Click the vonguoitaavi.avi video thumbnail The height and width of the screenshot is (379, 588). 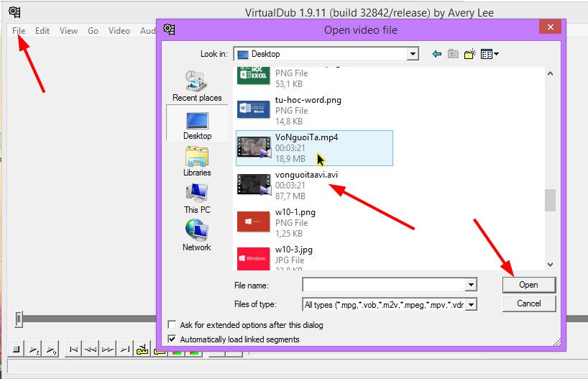[254, 185]
